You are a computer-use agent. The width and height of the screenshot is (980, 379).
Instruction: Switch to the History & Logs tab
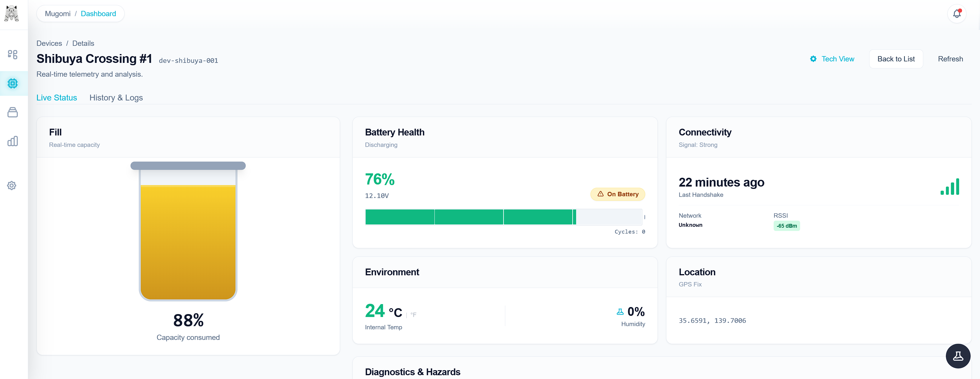point(116,98)
